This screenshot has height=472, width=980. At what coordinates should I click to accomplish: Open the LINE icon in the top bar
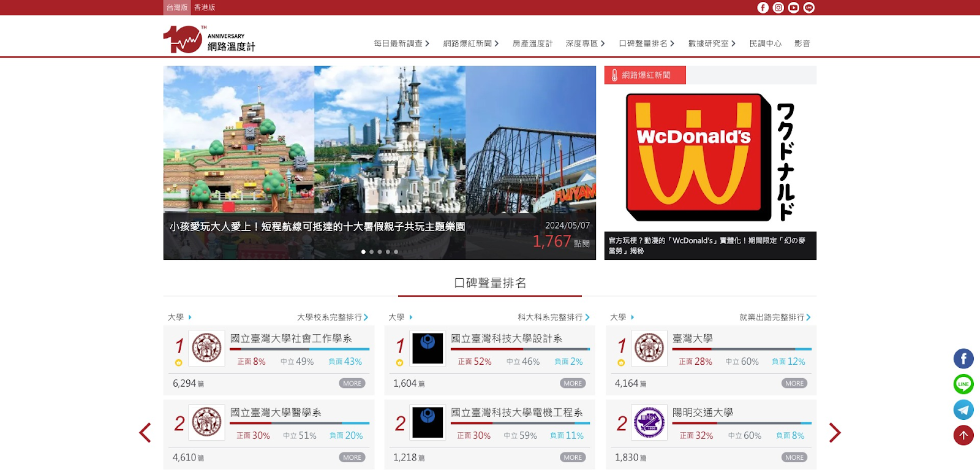[809, 7]
